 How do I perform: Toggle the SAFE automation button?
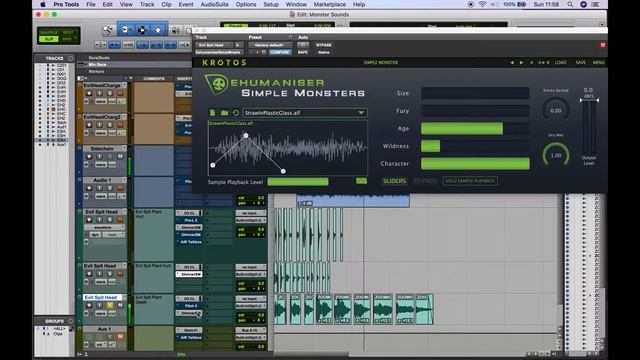pos(303,52)
